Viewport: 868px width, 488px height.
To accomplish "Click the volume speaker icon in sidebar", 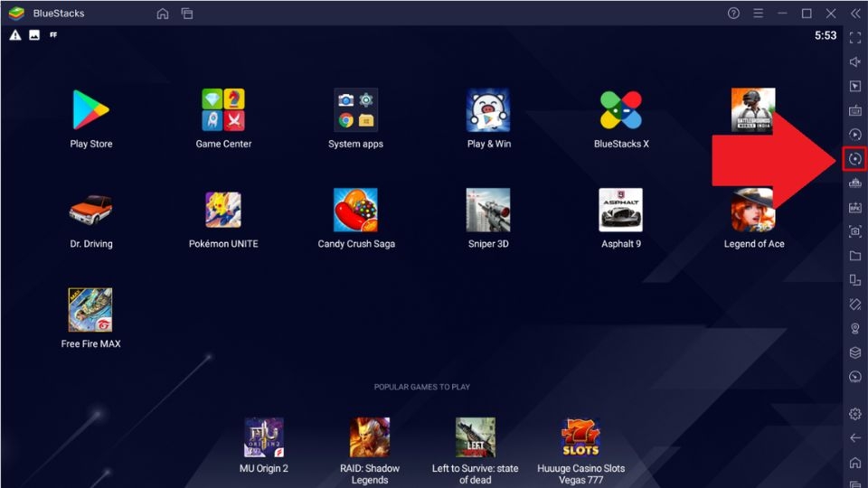I will pos(855,62).
